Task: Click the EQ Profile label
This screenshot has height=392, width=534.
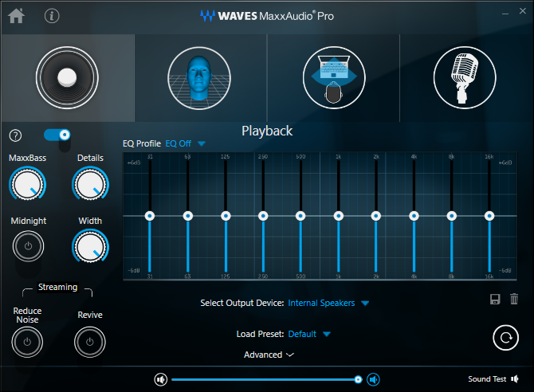Action: [x=142, y=143]
